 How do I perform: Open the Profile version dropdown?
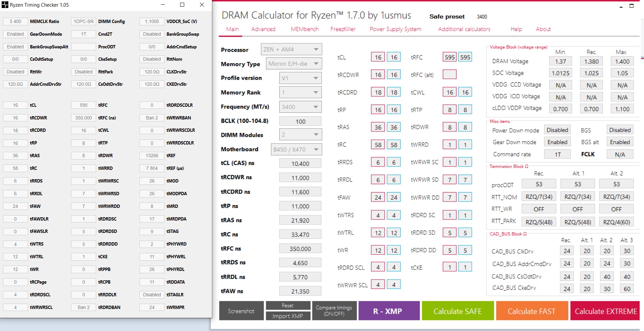(300, 78)
